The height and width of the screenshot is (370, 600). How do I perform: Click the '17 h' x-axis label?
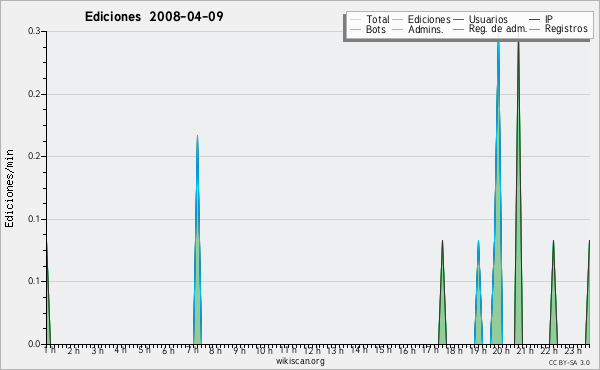point(430,350)
